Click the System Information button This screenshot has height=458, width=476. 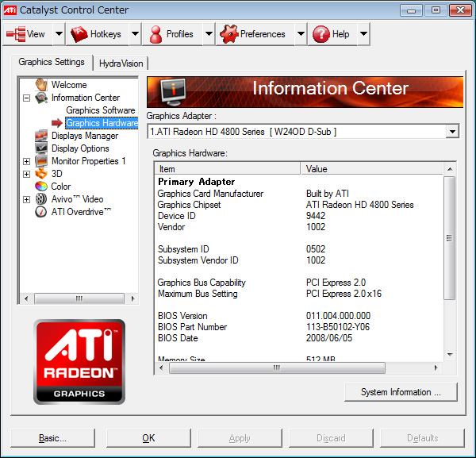point(401,392)
